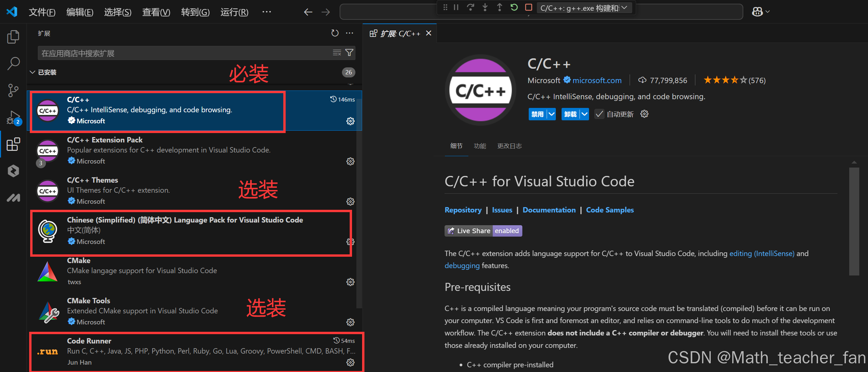Select the C/C++ Themes extension entry

click(x=191, y=191)
